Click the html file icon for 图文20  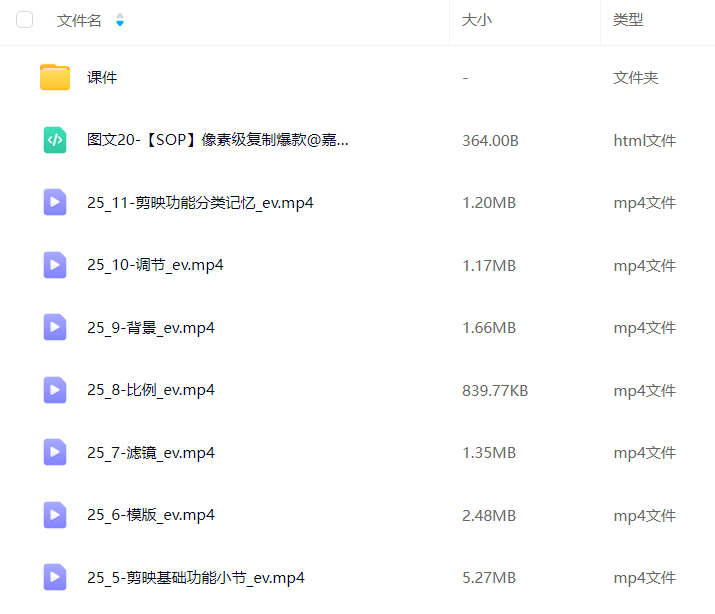pos(55,140)
